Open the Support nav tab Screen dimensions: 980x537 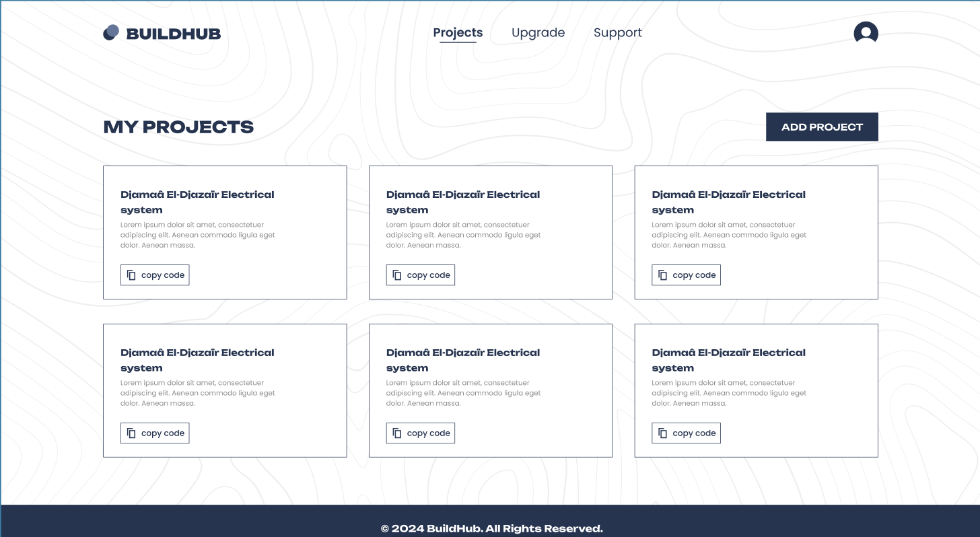pos(617,32)
